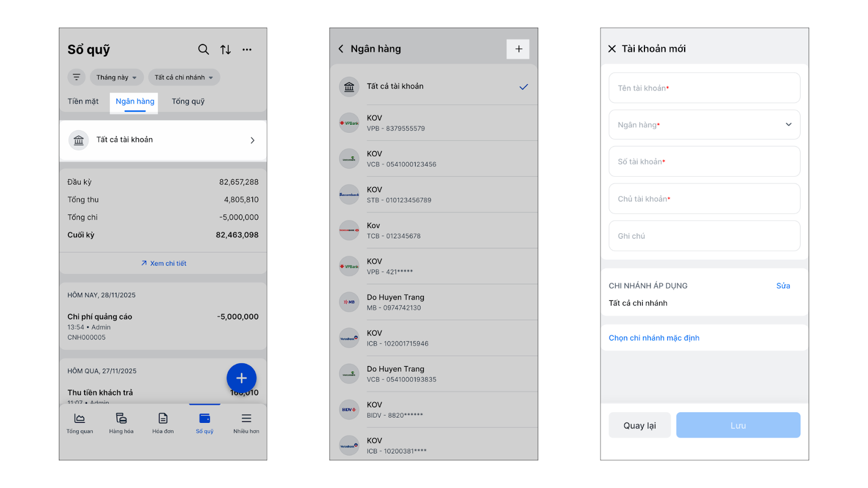The height and width of the screenshot is (488, 868).
Task: Open Chọn chi nhánh mặc định link
Action: pos(654,338)
